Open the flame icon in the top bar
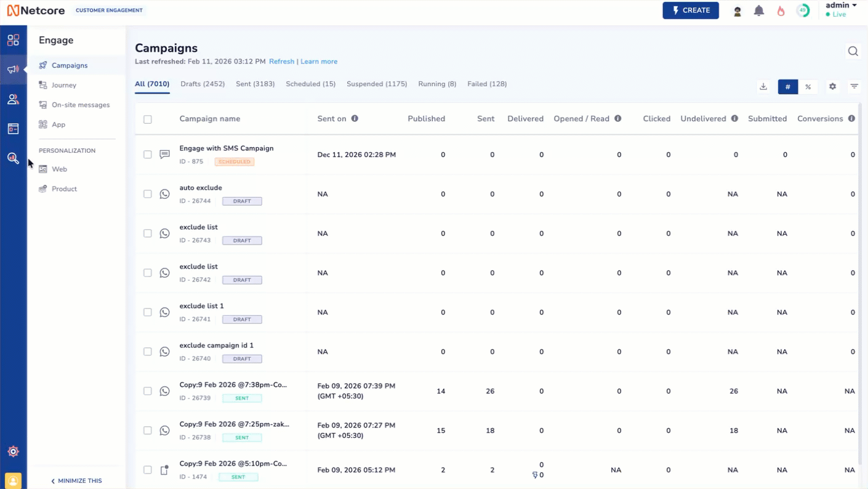Viewport: 868px width, 489px height. click(x=781, y=10)
